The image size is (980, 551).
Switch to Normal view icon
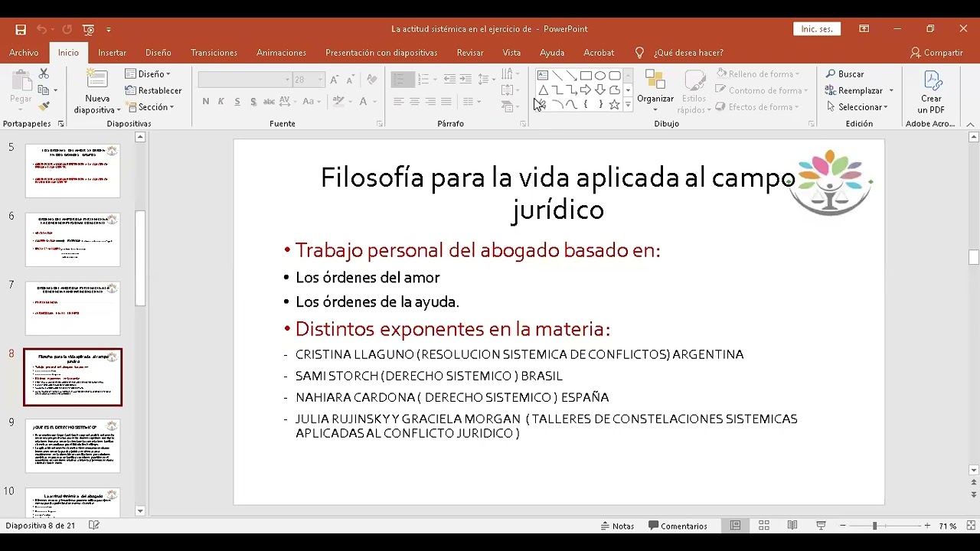pos(735,526)
